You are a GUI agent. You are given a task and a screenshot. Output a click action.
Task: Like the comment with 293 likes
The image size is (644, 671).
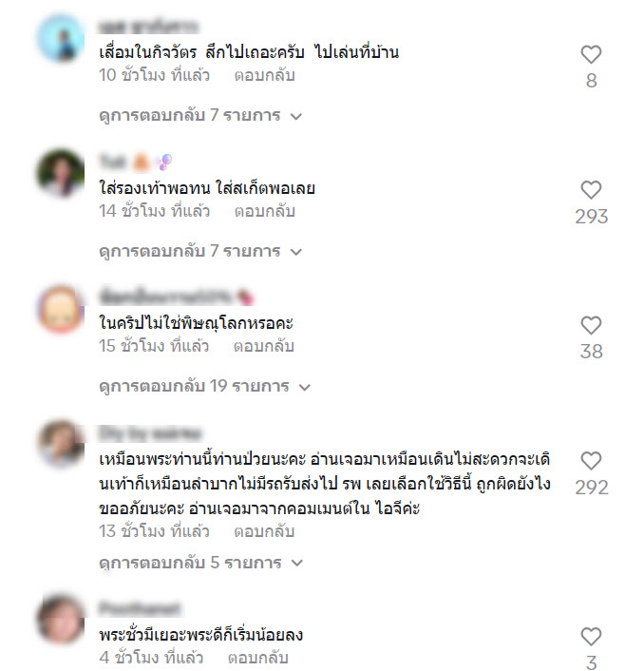[591, 190]
